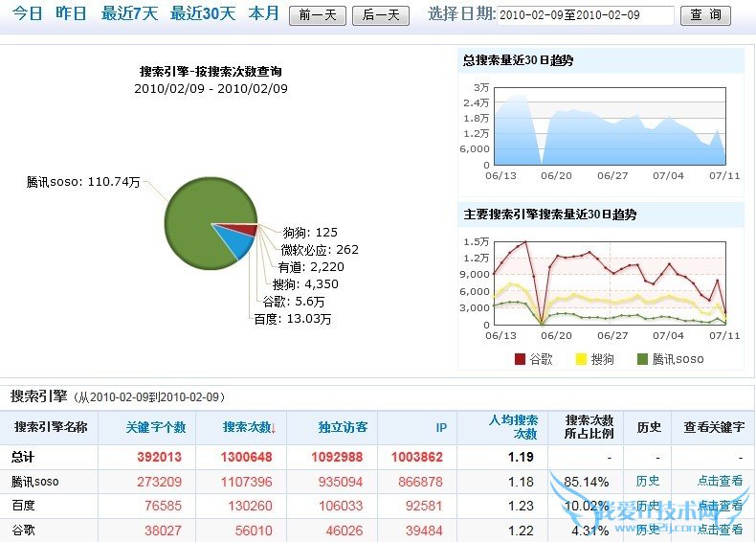Select the 今日 date range link
The height and width of the screenshot is (542, 756).
click(27, 14)
